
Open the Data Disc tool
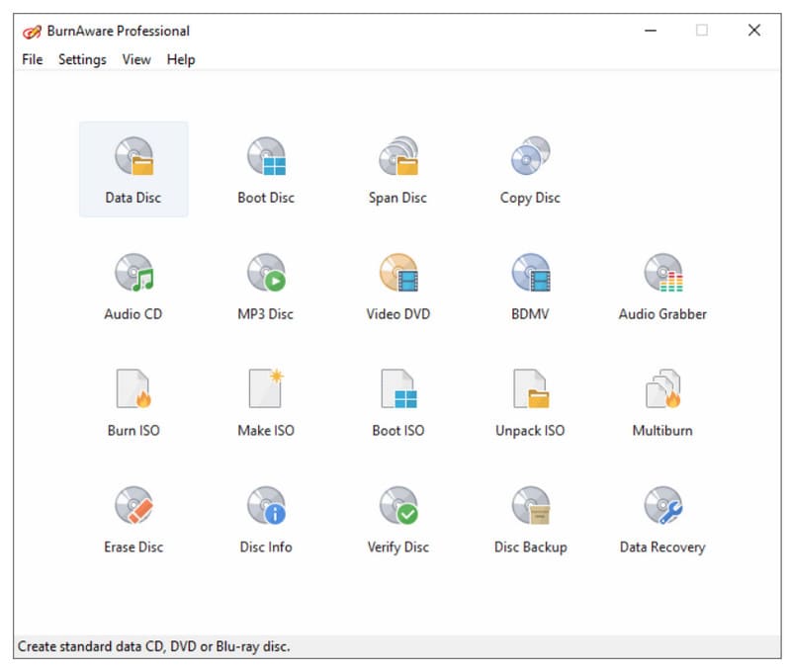pos(133,158)
